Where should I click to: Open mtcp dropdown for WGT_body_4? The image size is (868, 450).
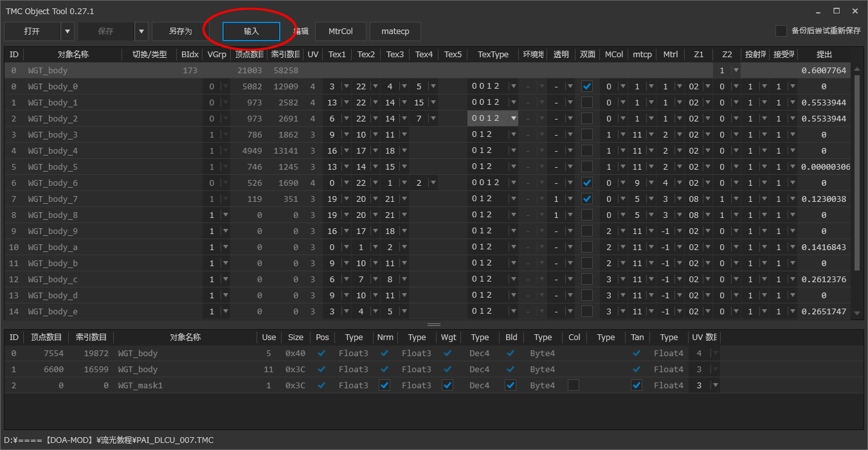point(651,150)
